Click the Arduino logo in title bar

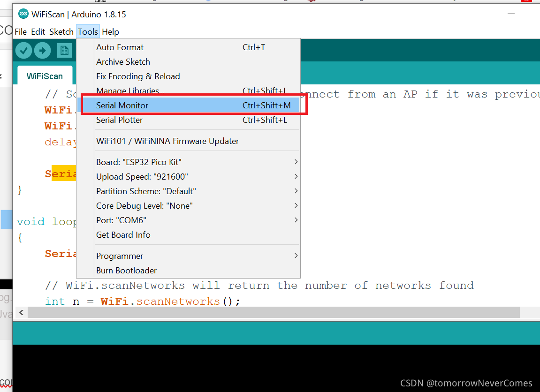23,14
